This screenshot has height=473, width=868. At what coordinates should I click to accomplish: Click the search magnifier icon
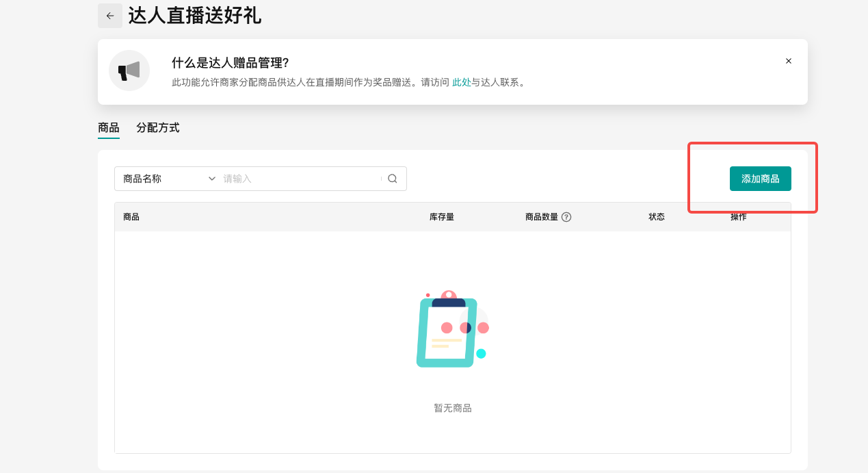[393, 179]
